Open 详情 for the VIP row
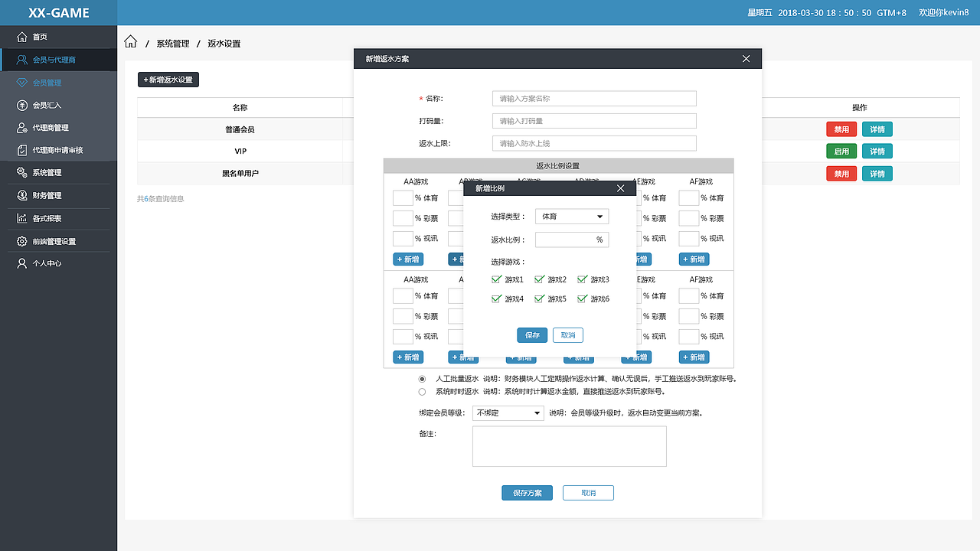The image size is (980, 551). [877, 152]
